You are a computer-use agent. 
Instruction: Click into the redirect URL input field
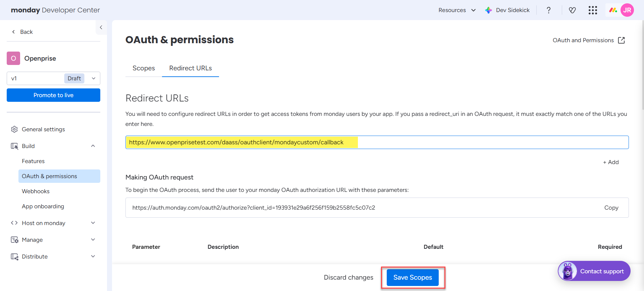pos(470,142)
